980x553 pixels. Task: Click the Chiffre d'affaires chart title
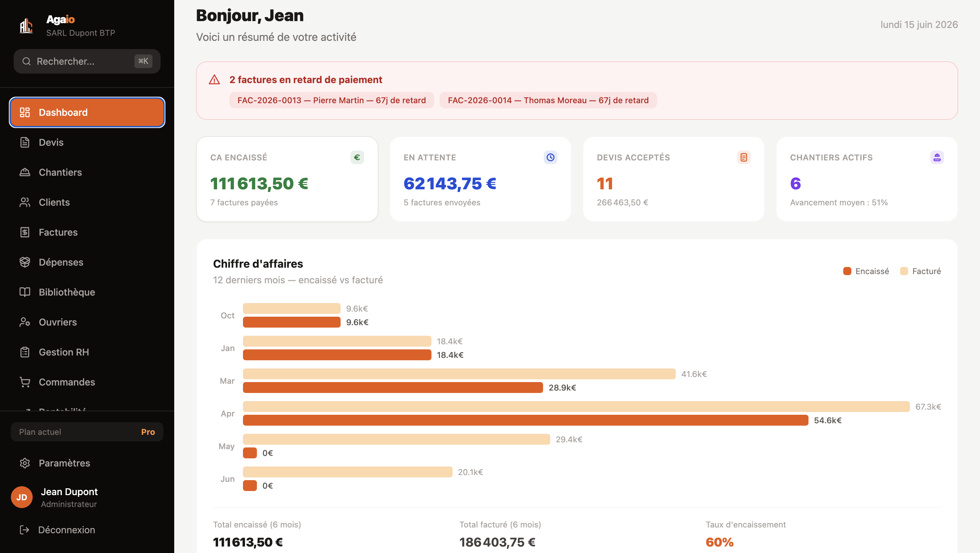258,264
